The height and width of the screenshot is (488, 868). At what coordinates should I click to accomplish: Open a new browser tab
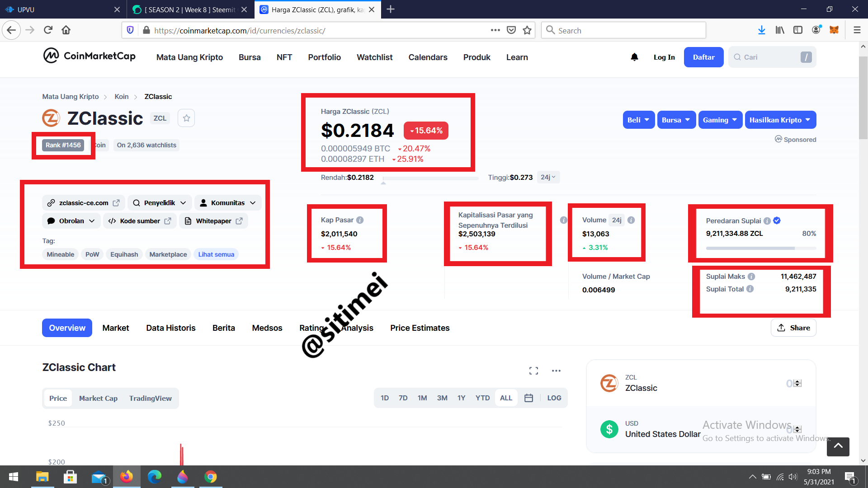pos(391,9)
